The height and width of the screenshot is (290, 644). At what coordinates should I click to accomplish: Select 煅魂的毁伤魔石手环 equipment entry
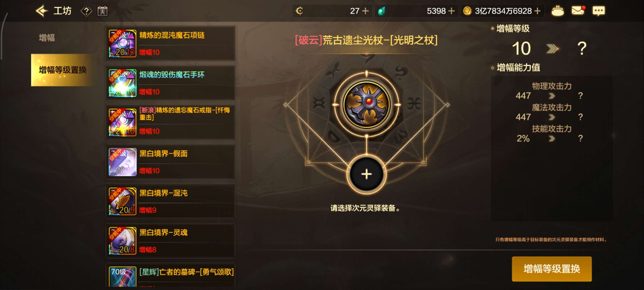coord(170,83)
